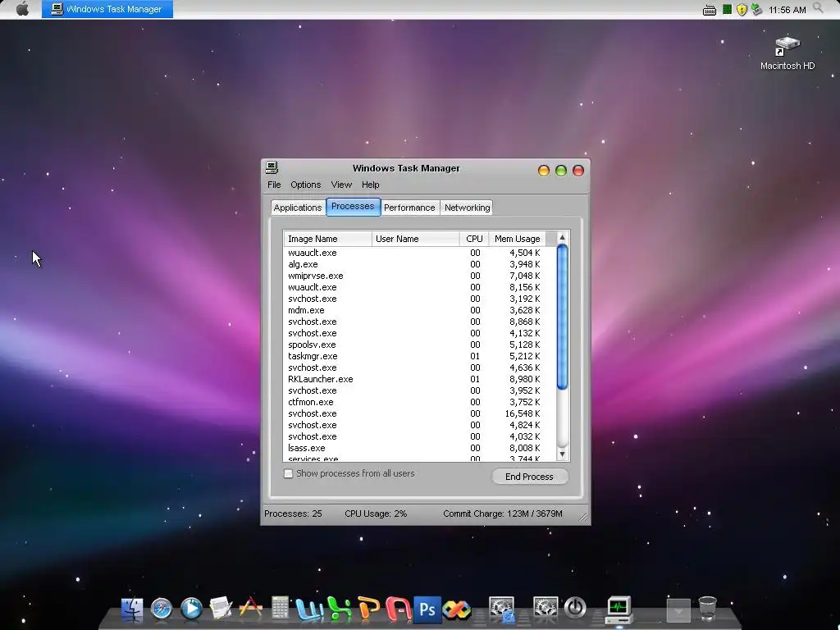
Task: Click the CPU Usage: 2% status entry
Action: (376, 514)
